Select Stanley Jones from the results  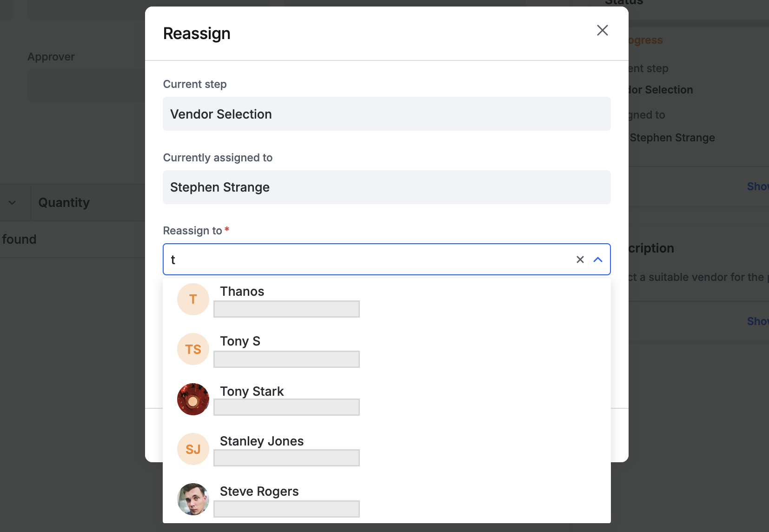click(261, 441)
